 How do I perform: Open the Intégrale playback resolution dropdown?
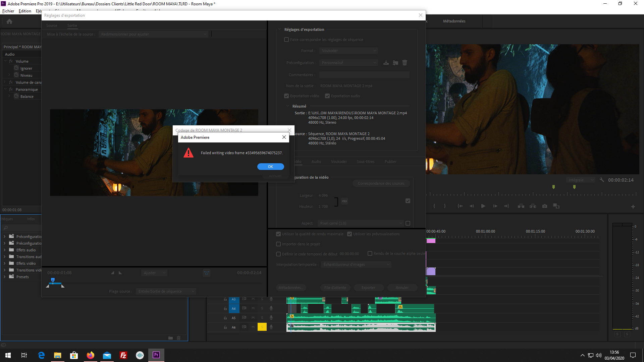(x=581, y=180)
